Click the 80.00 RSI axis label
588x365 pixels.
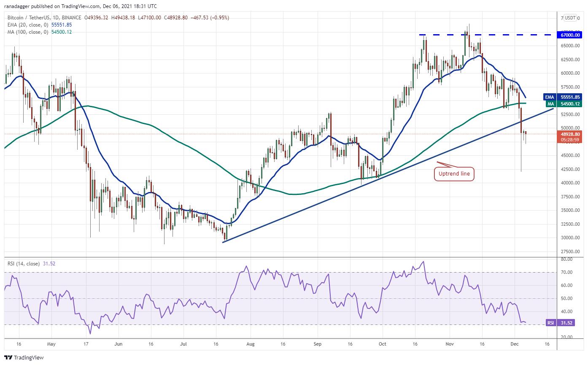point(566,260)
